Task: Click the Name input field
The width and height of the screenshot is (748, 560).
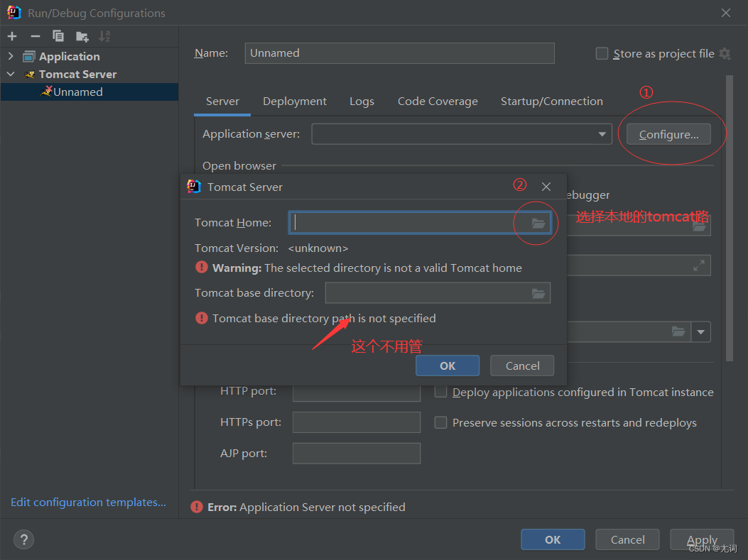Action: 400,53
